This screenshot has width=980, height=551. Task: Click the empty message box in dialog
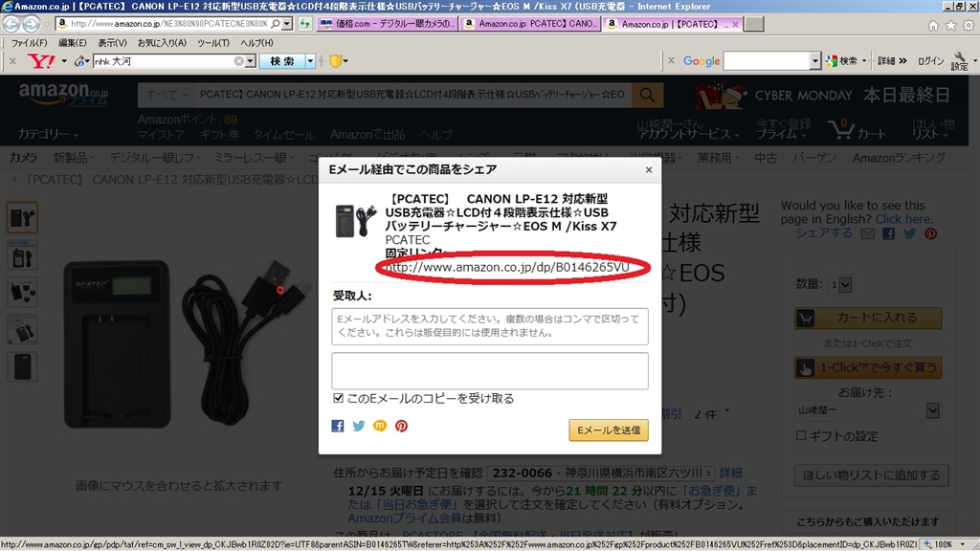490,371
